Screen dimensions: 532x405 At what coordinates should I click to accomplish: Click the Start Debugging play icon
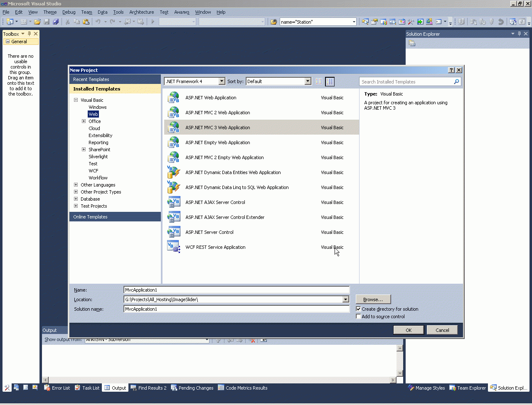coord(153,22)
